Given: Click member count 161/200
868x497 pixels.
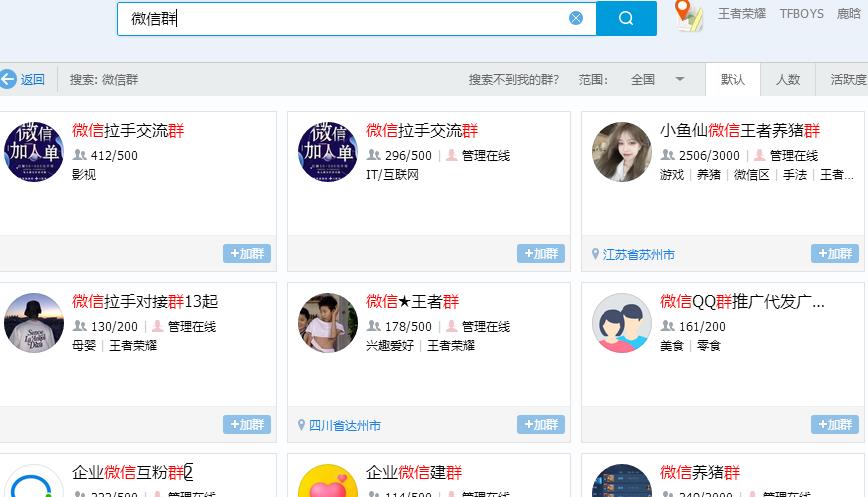Looking at the screenshot, I should click(702, 327).
